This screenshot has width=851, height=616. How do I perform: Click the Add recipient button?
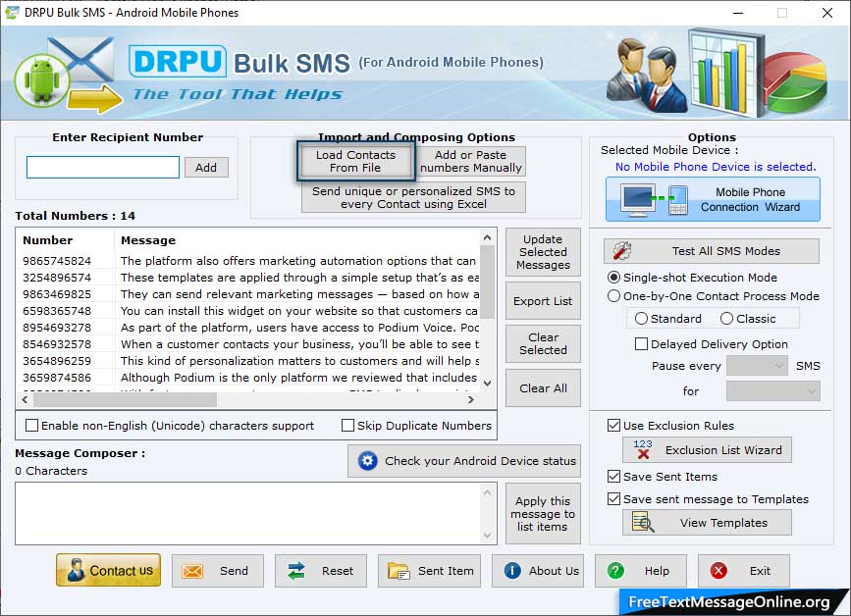[206, 168]
